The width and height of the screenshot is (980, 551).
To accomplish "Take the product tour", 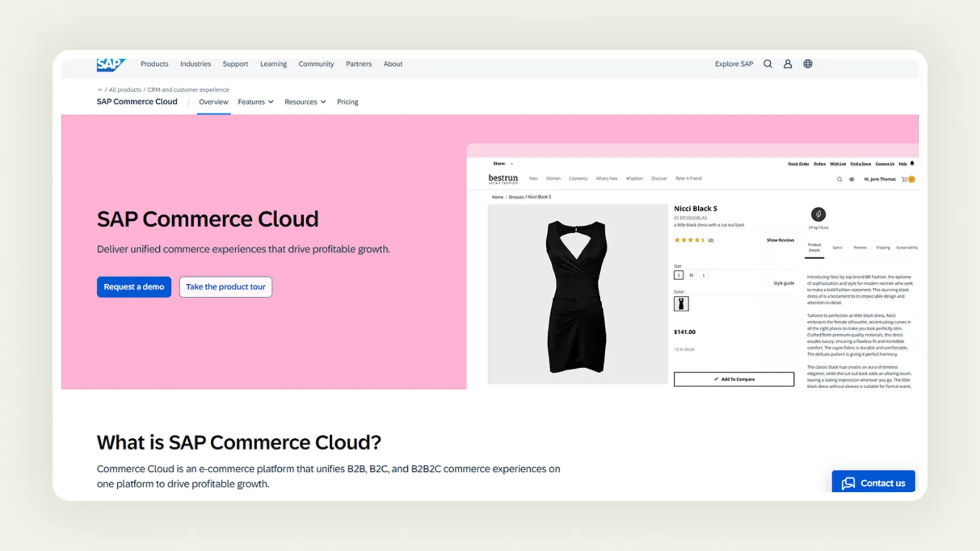I will [x=225, y=287].
